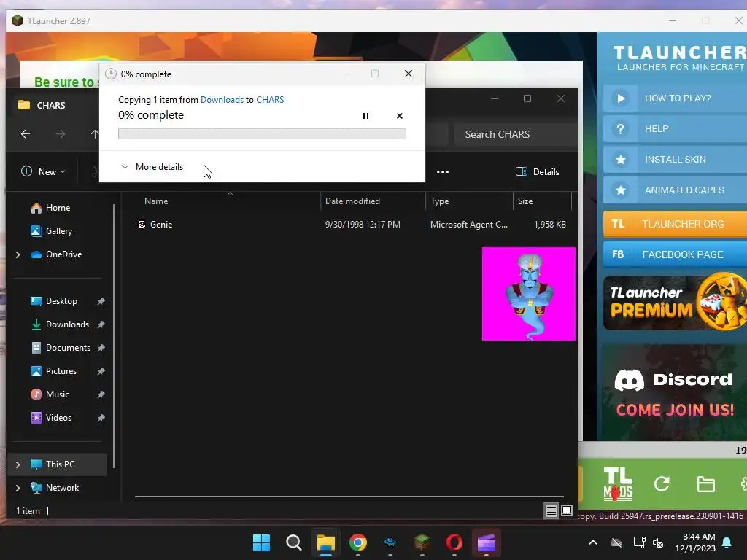Open the New dropdown in Explorer
The image size is (747, 560).
point(43,171)
